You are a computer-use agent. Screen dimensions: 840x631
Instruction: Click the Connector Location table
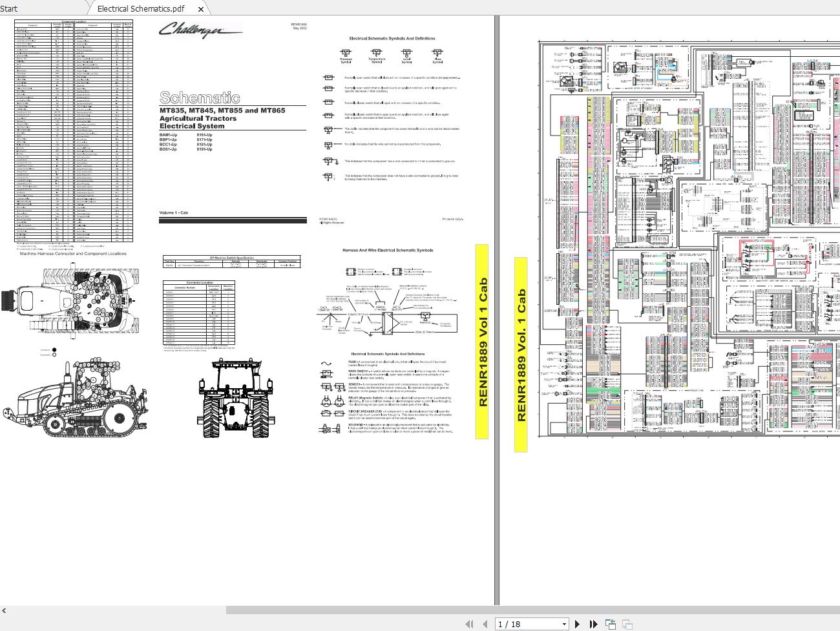pos(199,313)
